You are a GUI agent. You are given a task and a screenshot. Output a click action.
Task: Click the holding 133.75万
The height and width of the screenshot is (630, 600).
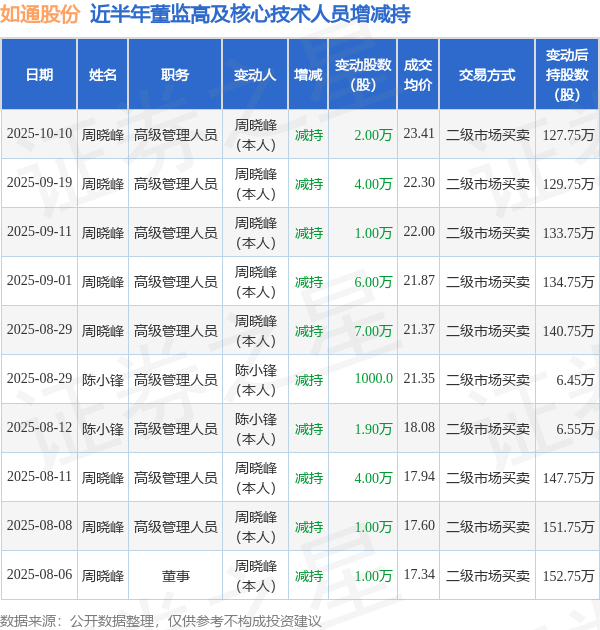[568, 233]
